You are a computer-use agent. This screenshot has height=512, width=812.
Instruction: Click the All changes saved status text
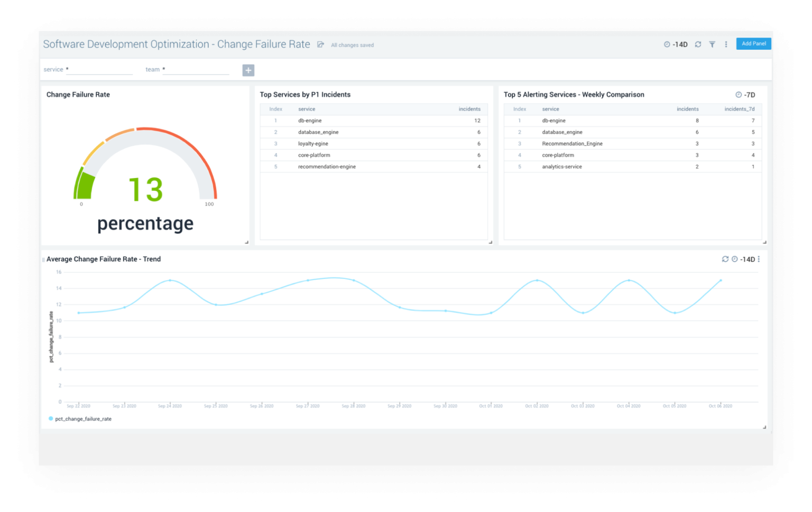tap(352, 45)
